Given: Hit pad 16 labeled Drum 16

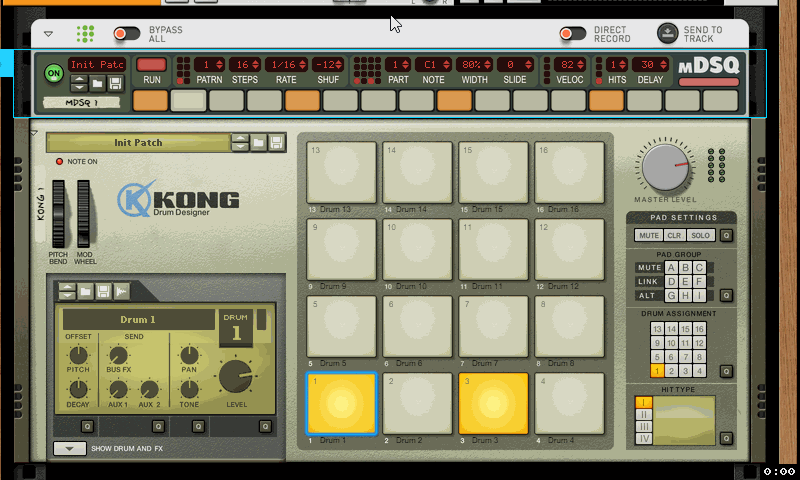Looking at the screenshot, I should (x=569, y=172).
